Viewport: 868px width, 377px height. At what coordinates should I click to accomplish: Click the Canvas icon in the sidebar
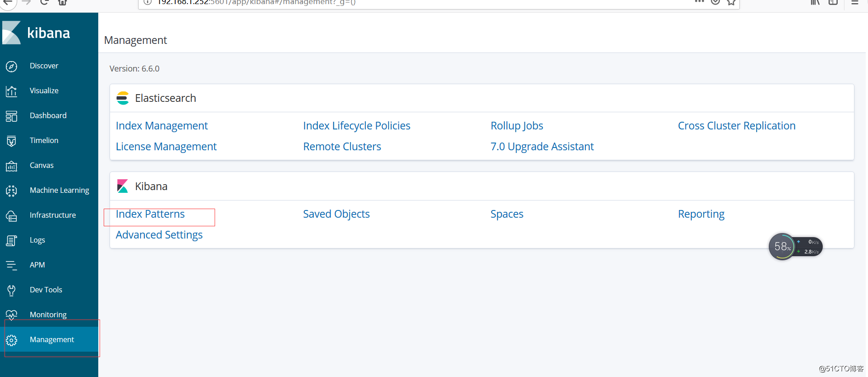pyautogui.click(x=11, y=166)
